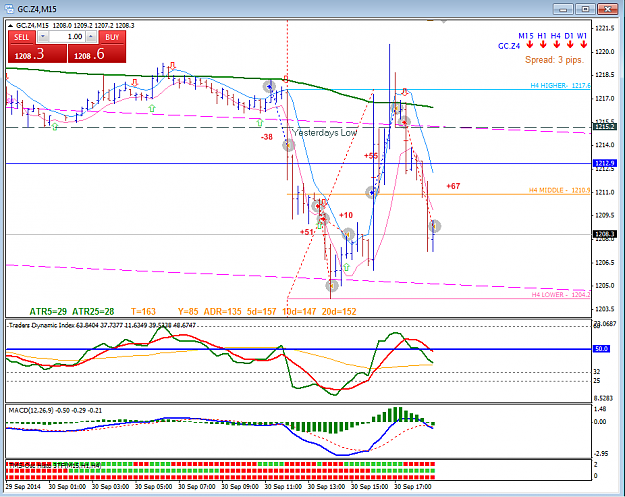
Task: Click the T=163 readout
Action: 143,312
